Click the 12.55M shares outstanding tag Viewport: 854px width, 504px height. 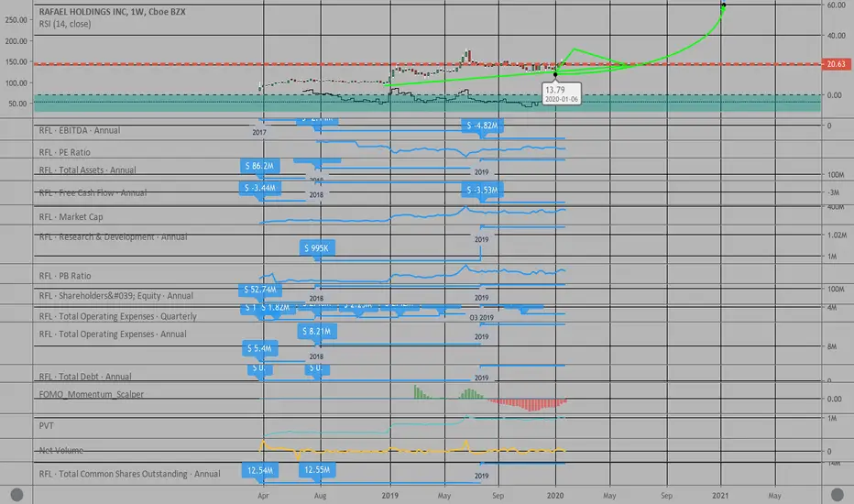click(317, 470)
